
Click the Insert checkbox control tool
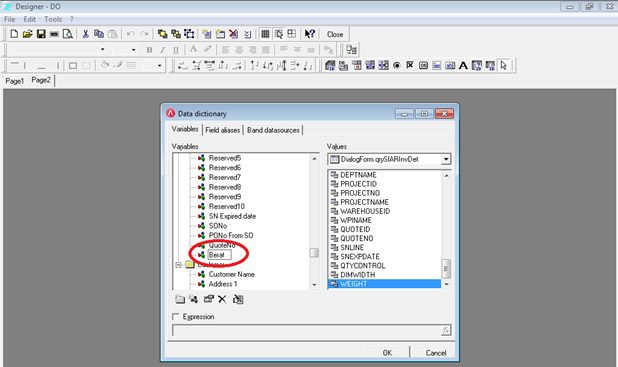pos(410,65)
